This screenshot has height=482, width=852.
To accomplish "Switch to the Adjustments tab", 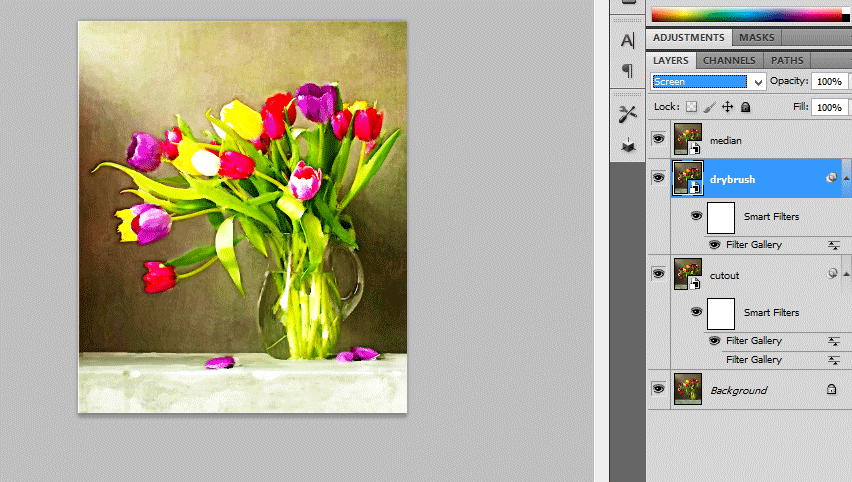I will click(x=688, y=37).
